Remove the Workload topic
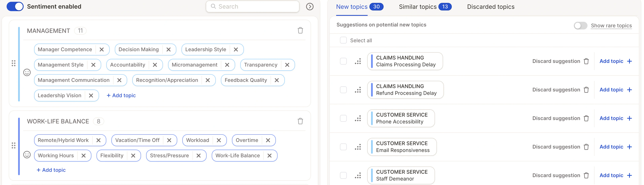 coord(219,140)
